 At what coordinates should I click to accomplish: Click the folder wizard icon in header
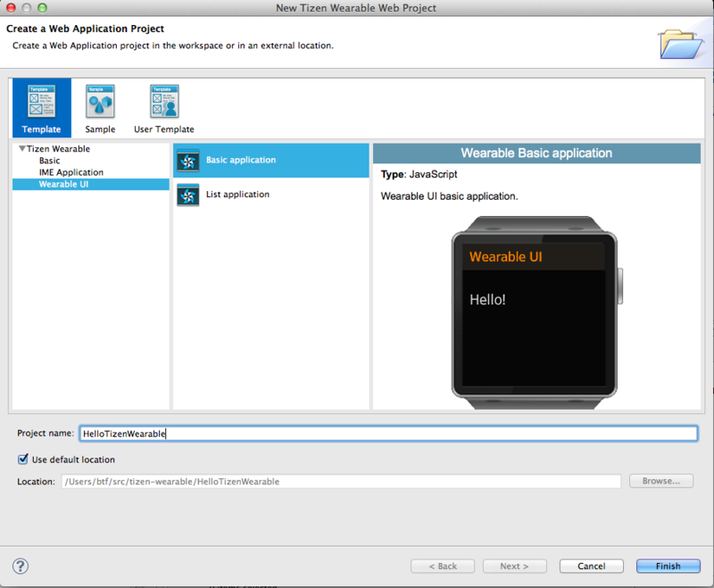pyautogui.click(x=680, y=44)
